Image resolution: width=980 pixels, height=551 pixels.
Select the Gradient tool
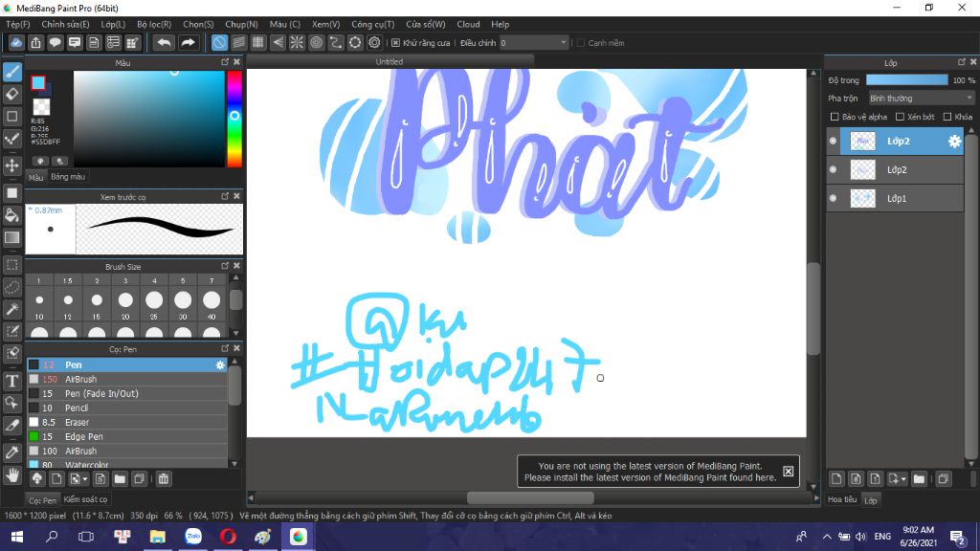(x=11, y=237)
